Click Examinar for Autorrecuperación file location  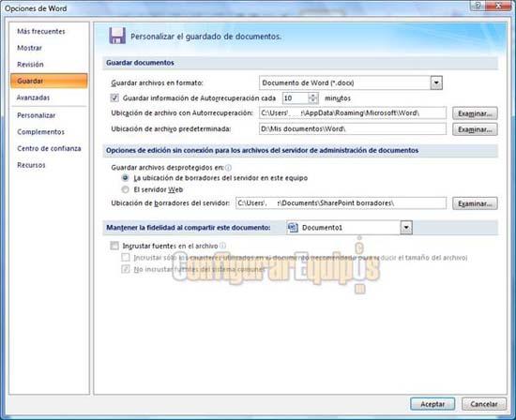click(475, 113)
